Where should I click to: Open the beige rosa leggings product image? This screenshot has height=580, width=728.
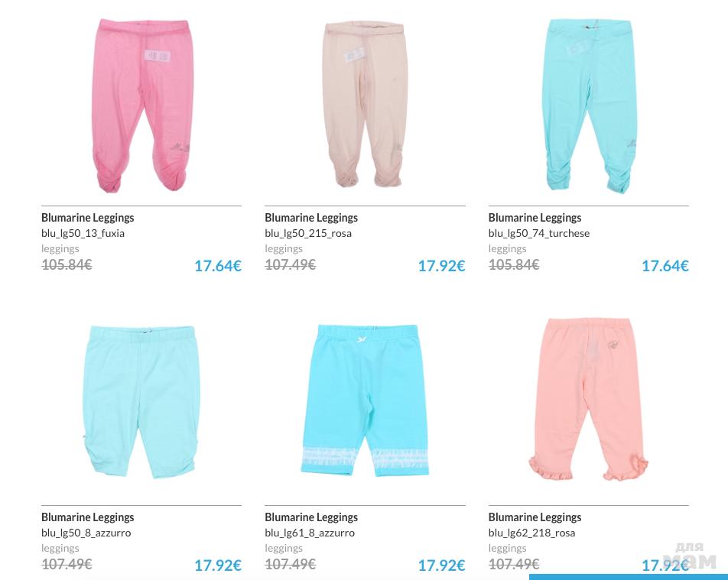(x=365, y=105)
